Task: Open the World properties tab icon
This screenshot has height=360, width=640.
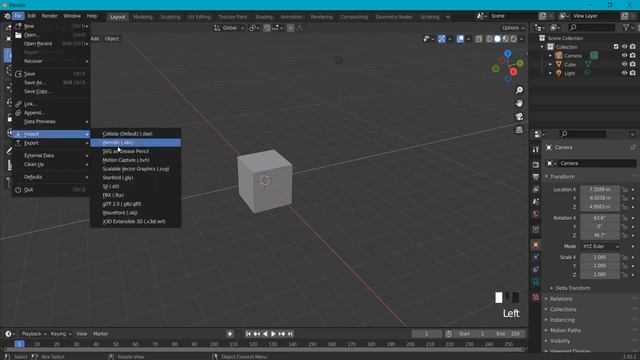Action: pyautogui.click(x=536, y=214)
